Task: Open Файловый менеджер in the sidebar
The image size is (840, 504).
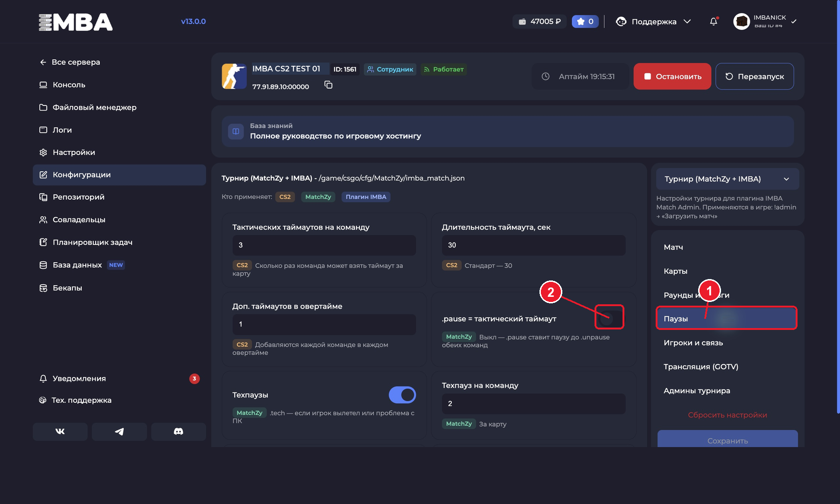Action: click(x=119, y=107)
